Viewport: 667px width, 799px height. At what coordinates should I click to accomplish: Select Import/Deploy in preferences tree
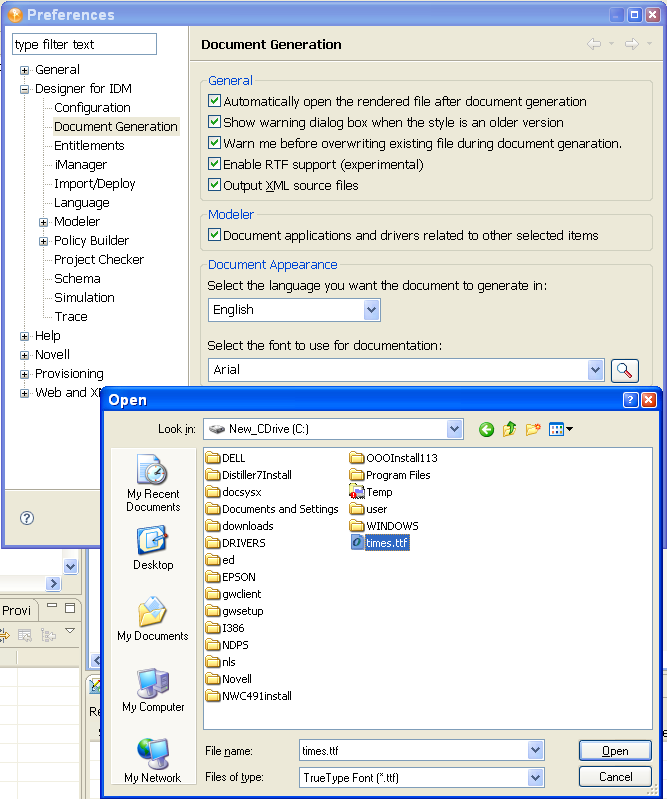95,183
